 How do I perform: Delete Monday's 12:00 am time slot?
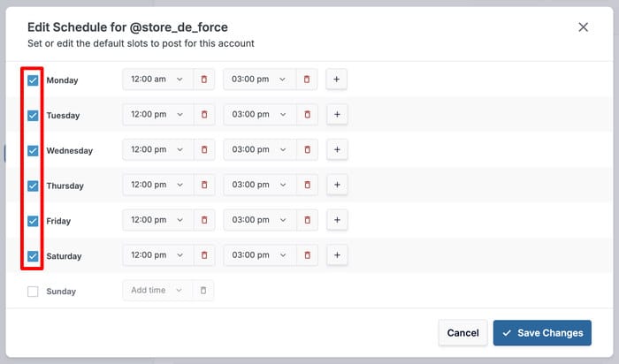(x=203, y=80)
